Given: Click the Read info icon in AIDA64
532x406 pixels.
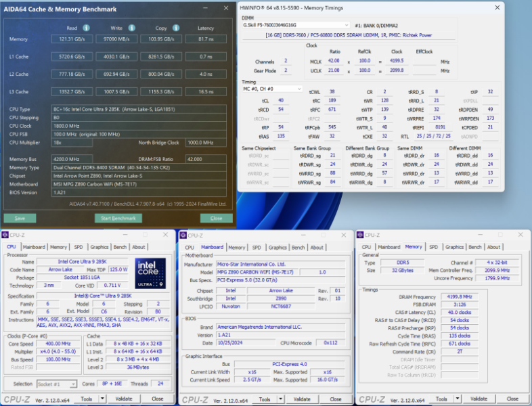Looking at the screenshot, I should point(86,28).
